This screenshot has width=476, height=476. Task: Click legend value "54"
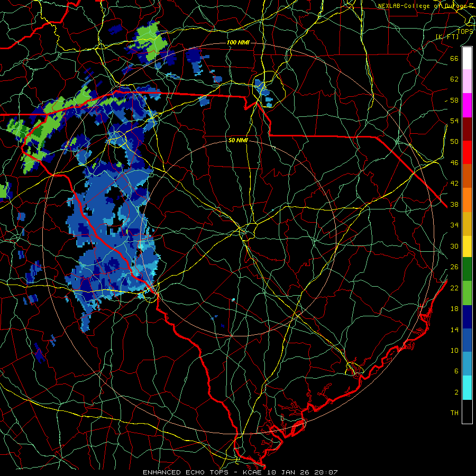(454, 121)
